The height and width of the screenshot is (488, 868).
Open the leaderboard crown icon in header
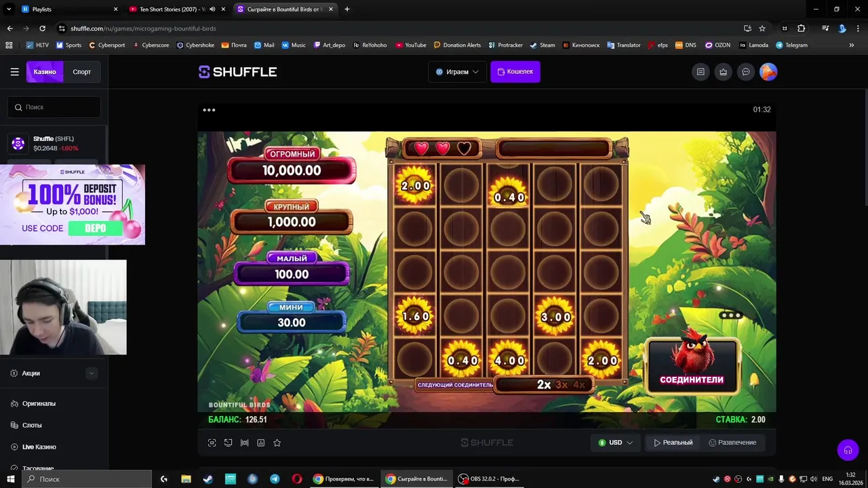click(724, 72)
